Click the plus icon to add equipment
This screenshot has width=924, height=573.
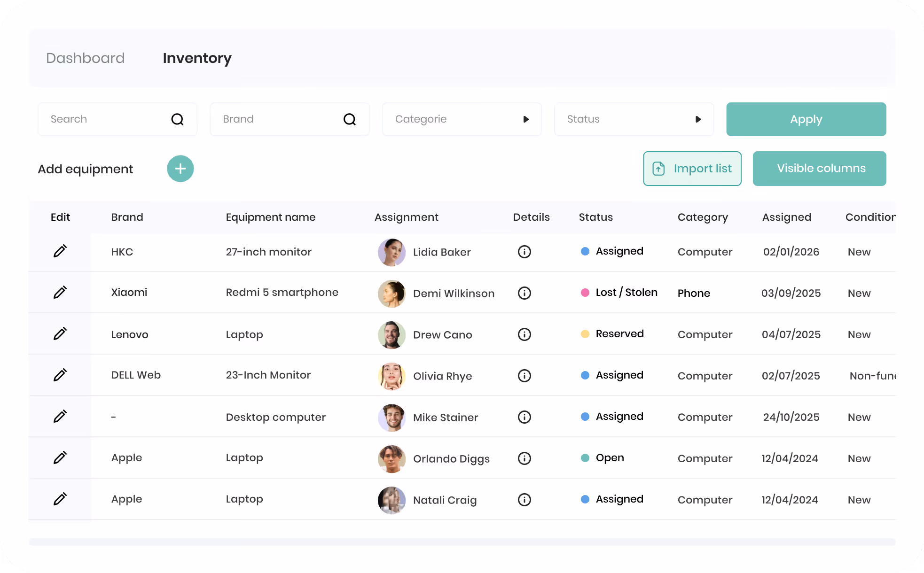click(180, 169)
